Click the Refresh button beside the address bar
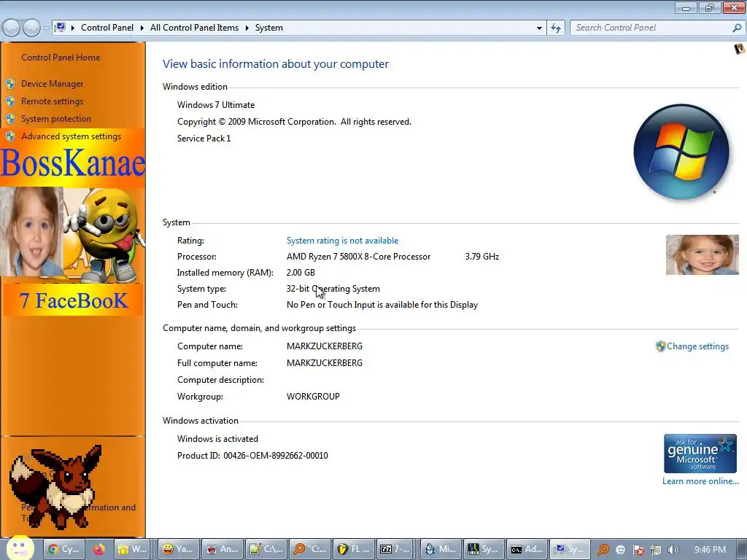Image resolution: width=747 pixels, height=560 pixels. 556,28
